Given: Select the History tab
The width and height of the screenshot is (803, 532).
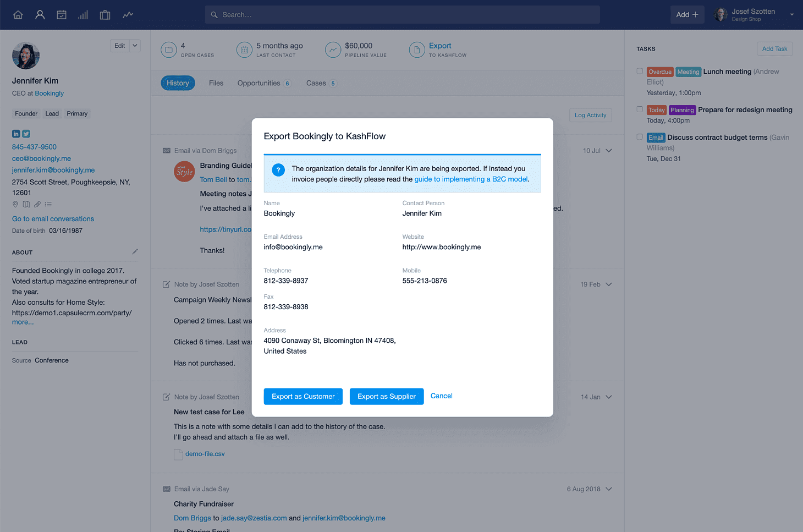Looking at the screenshot, I should point(178,83).
